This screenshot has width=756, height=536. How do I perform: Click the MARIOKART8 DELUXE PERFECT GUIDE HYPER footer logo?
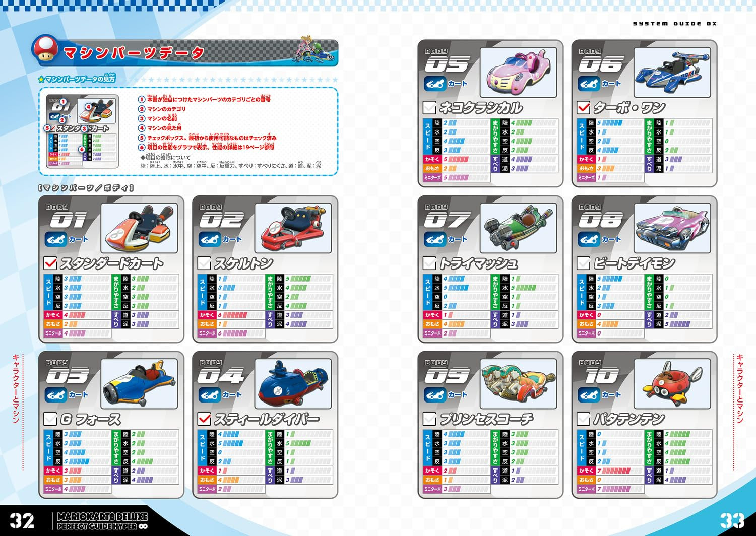coord(102,521)
